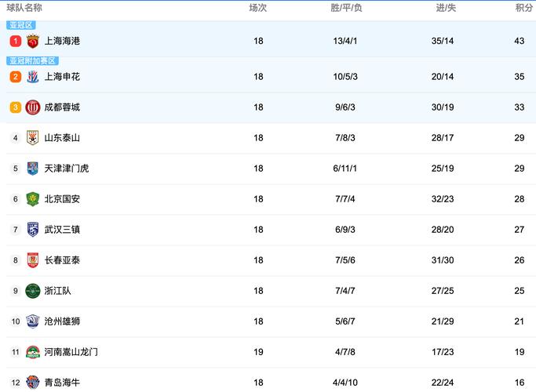Open team name 青岛海牛
536x392 pixels.
click(62, 383)
